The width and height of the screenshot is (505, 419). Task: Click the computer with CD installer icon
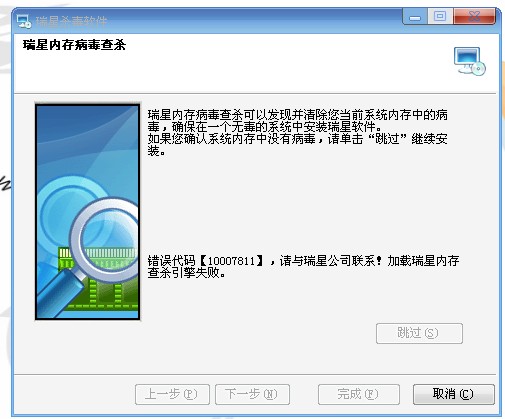(470, 61)
